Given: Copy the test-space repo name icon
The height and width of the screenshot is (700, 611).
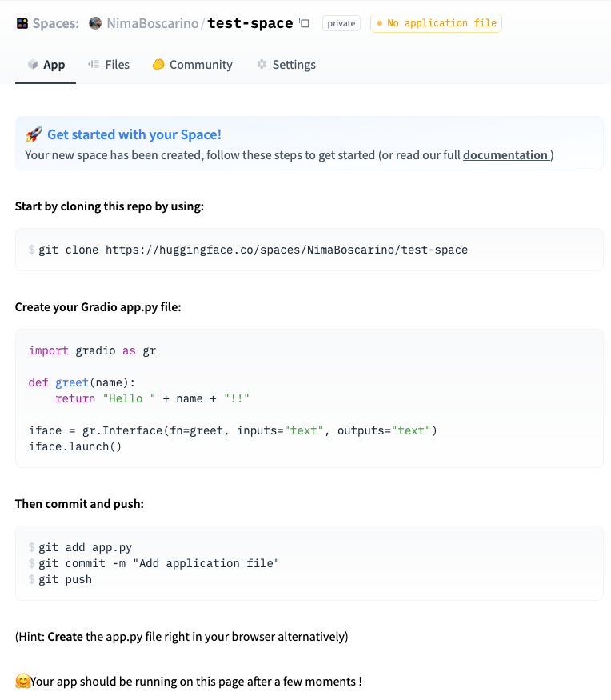Looking at the screenshot, I should (305, 22).
